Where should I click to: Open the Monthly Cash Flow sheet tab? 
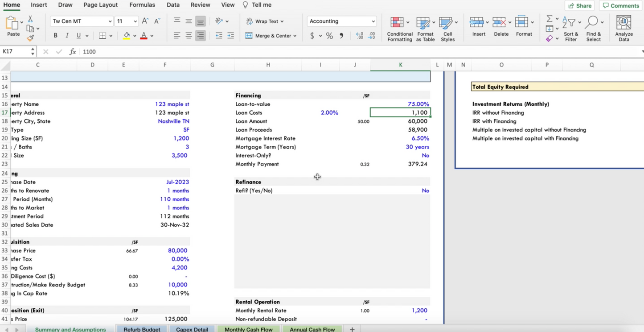(248, 329)
